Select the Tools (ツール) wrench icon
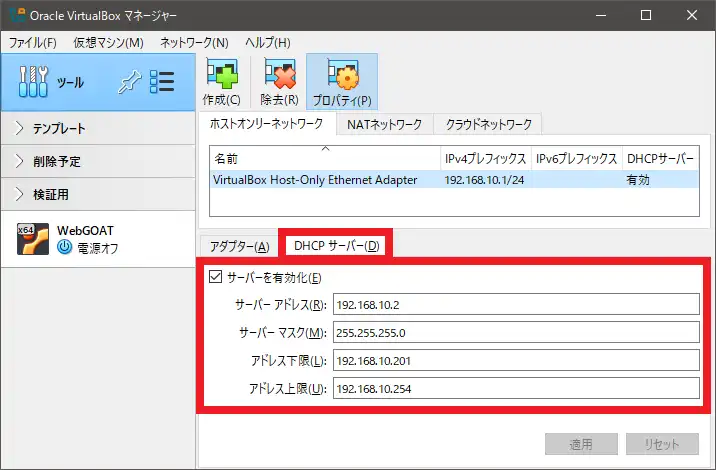The width and height of the screenshot is (716, 470). [x=33, y=82]
